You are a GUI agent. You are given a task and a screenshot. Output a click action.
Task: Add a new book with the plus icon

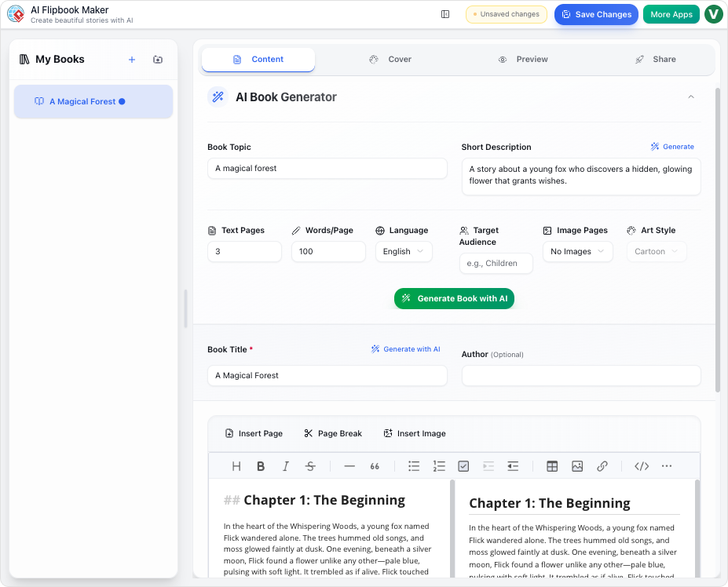click(x=132, y=59)
